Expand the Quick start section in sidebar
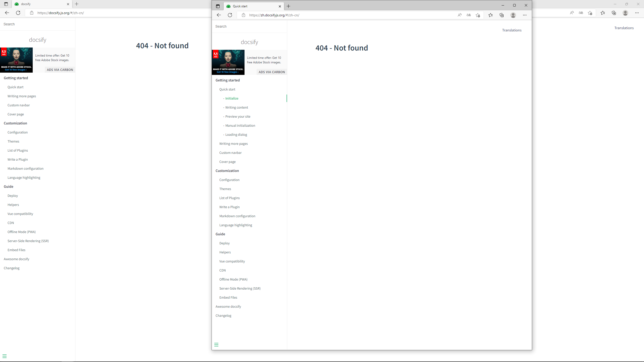 click(227, 89)
